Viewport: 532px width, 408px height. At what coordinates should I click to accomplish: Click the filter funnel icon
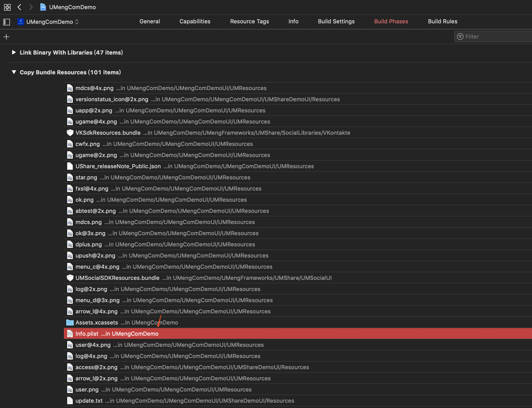(x=460, y=37)
